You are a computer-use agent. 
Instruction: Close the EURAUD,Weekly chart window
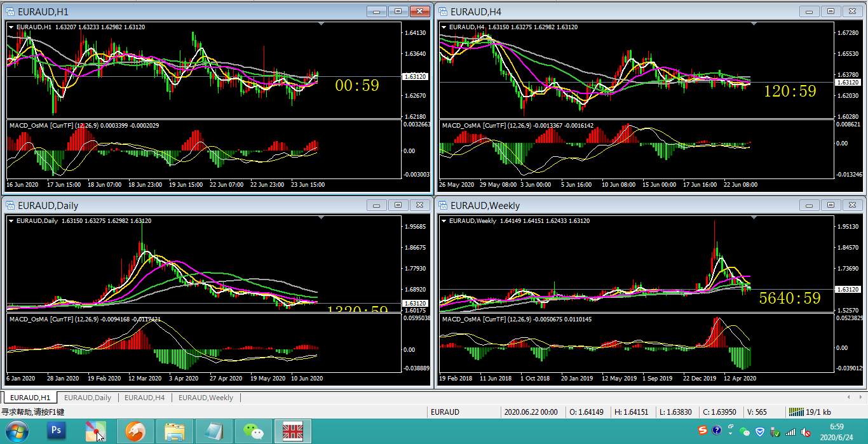pos(852,205)
